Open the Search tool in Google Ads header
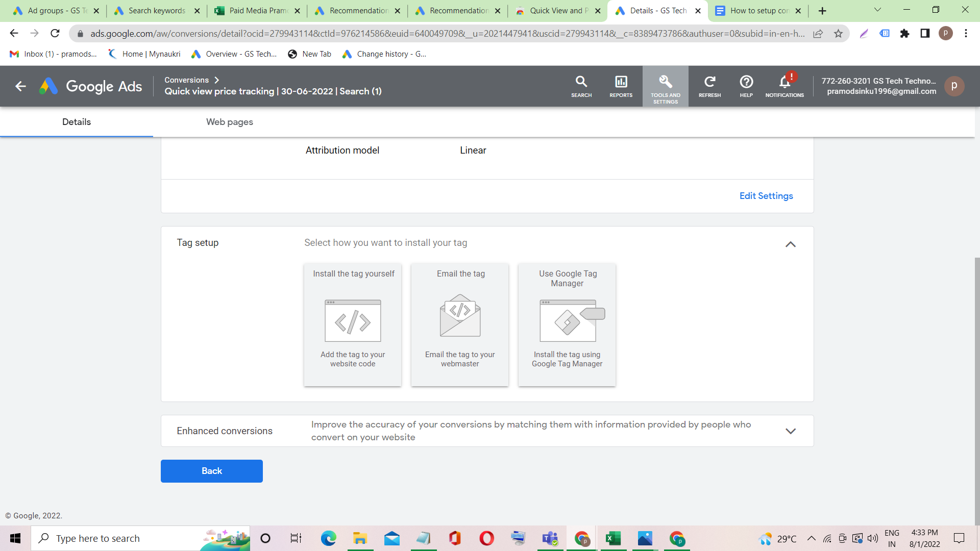 (581, 86)
